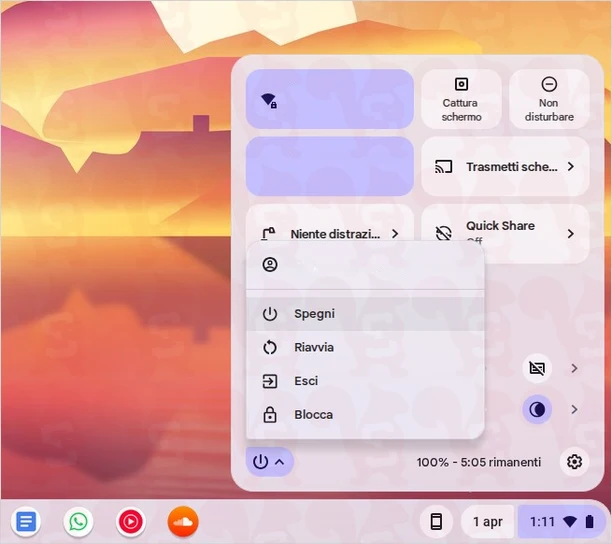Image resolution: width=612 pixels, height=544 pixels.
Task: Select Blocca to lock screen
Action: (365, 414)
